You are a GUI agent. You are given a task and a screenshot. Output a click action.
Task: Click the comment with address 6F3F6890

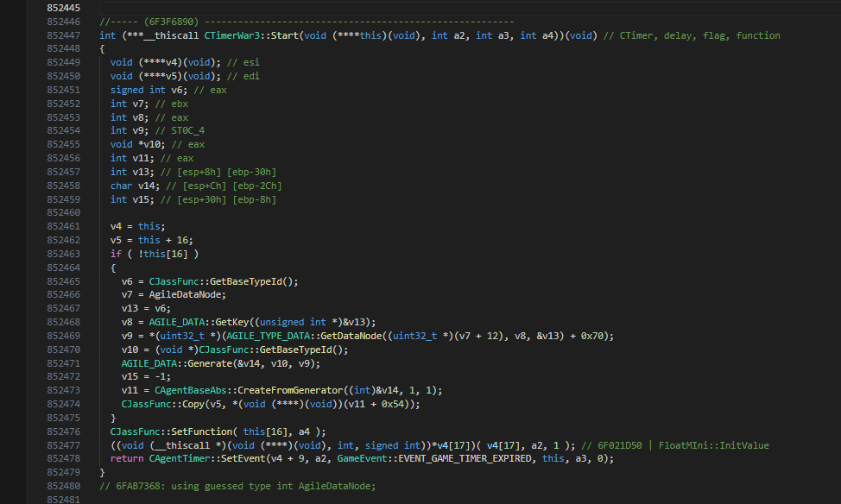click(307, 22)
